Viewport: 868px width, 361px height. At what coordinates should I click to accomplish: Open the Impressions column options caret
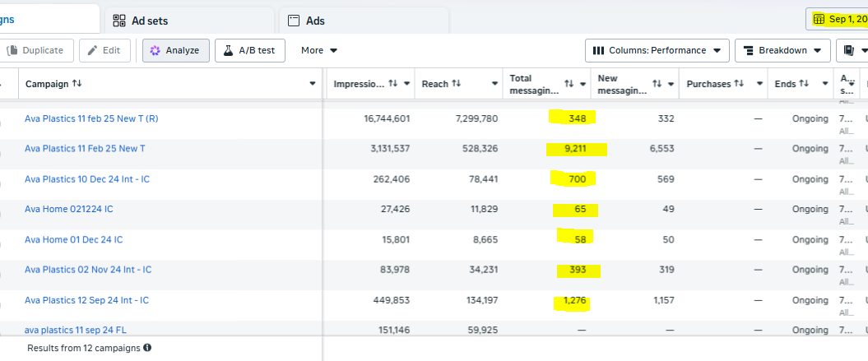407,84
